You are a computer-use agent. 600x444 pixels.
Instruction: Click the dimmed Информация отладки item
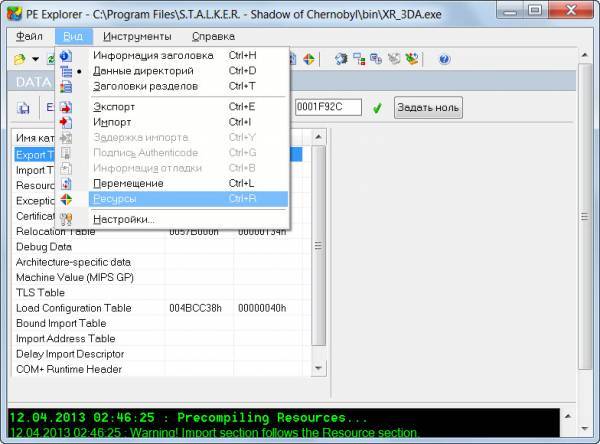tap(172, 168)
